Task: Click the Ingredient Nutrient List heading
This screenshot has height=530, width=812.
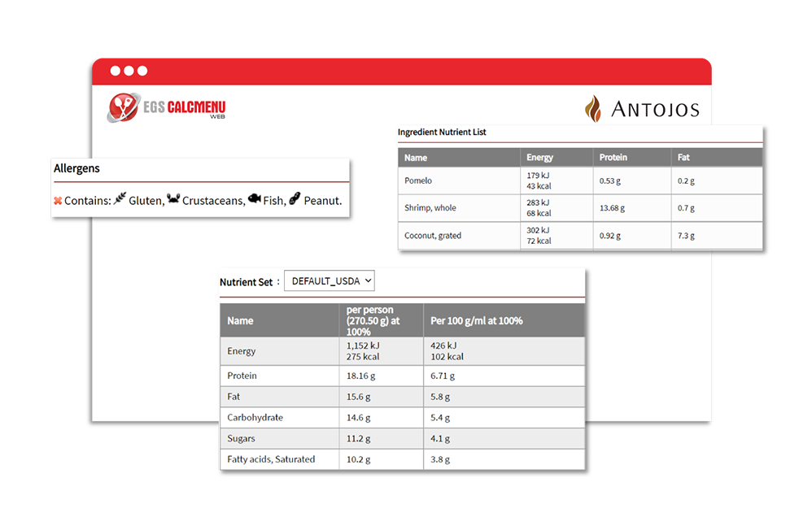Action: point(442,132)
